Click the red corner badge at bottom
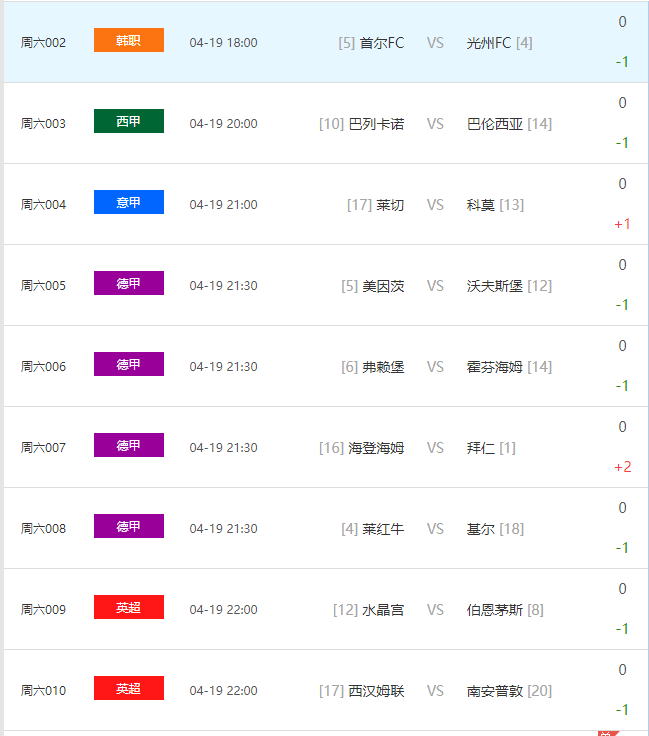649x736 pixels. point(607,731)
